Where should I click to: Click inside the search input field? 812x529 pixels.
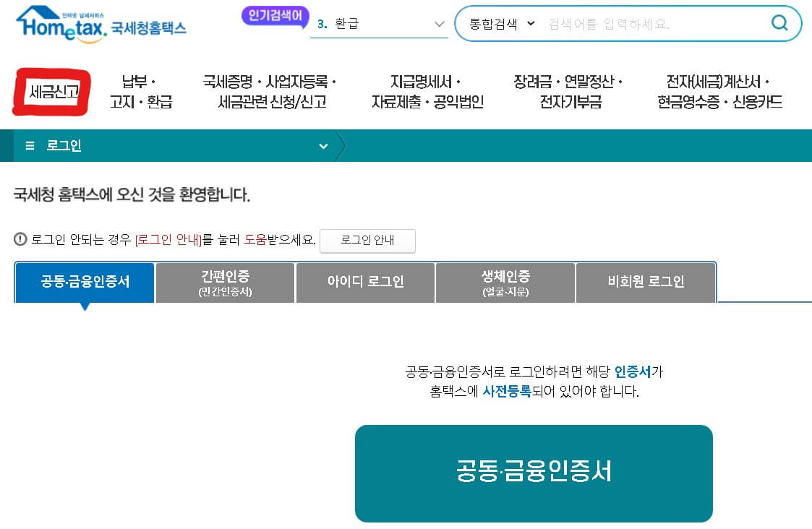pos(644,23)
